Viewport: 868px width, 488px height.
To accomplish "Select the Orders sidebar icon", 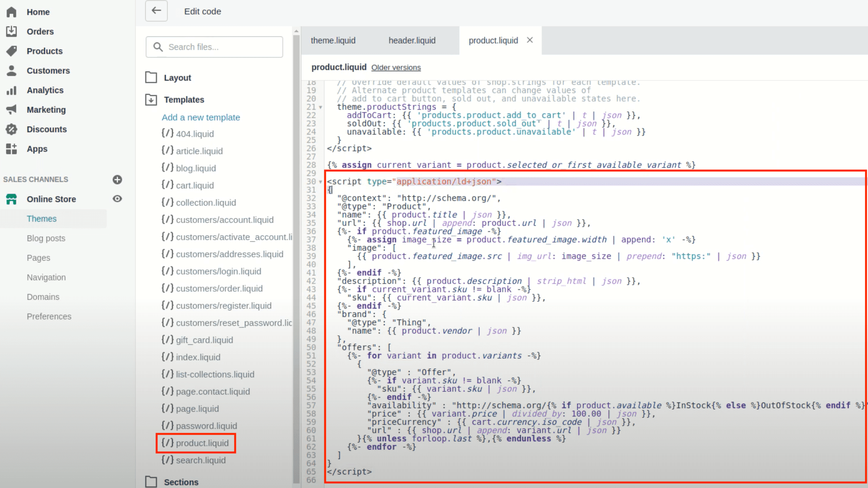I will tap(11, 31).
